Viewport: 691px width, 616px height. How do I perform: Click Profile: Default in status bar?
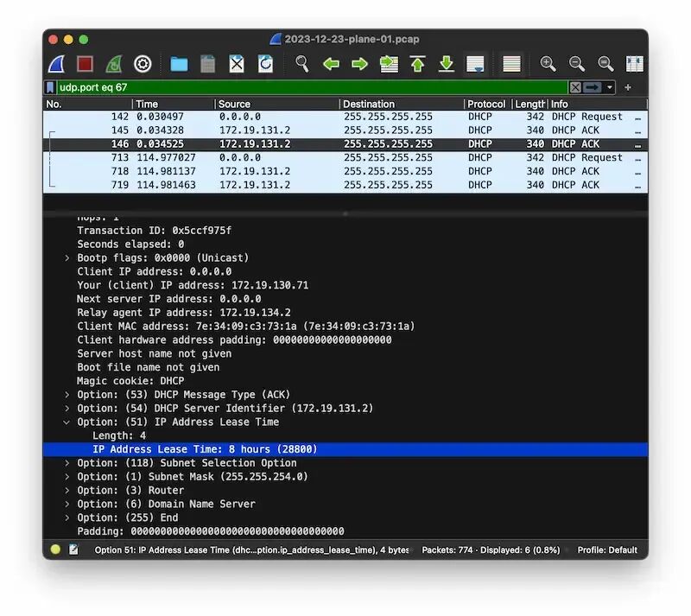(x=607, y=550)
